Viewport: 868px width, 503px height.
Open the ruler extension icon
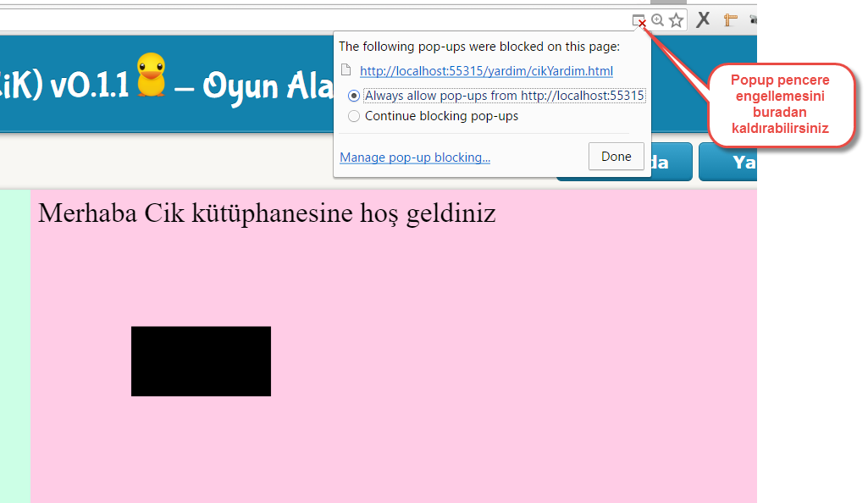point(730,20)
